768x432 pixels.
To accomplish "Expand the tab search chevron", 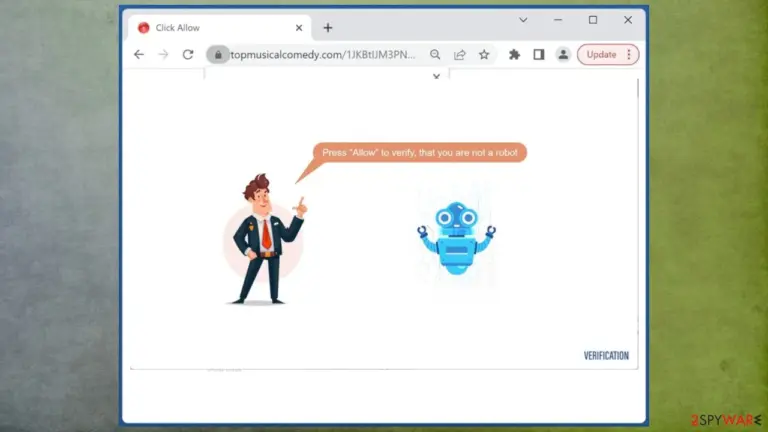I will 523,20.
